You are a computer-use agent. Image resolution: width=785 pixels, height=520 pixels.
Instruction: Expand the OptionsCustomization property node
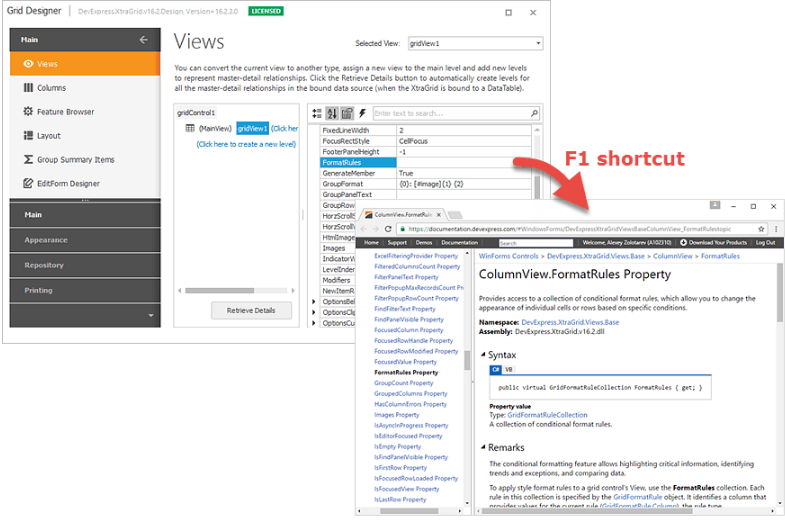pyautogui.click(x=314, y=323)
